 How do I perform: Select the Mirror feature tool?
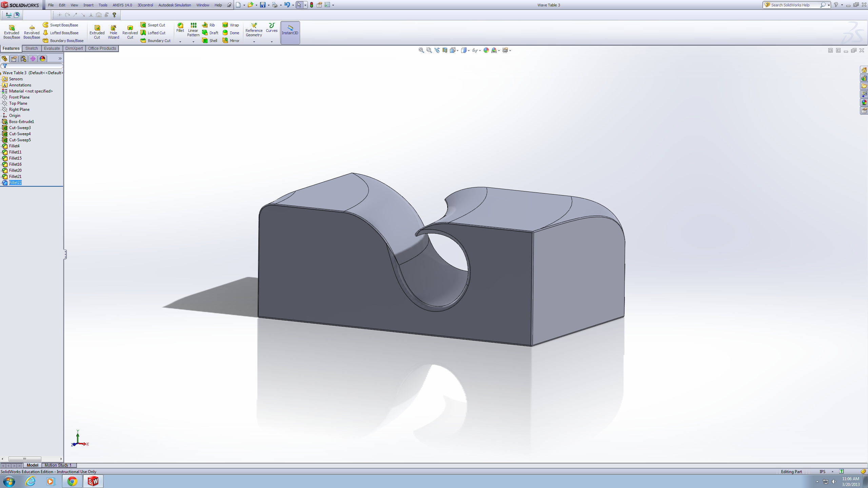coord(231,40)
